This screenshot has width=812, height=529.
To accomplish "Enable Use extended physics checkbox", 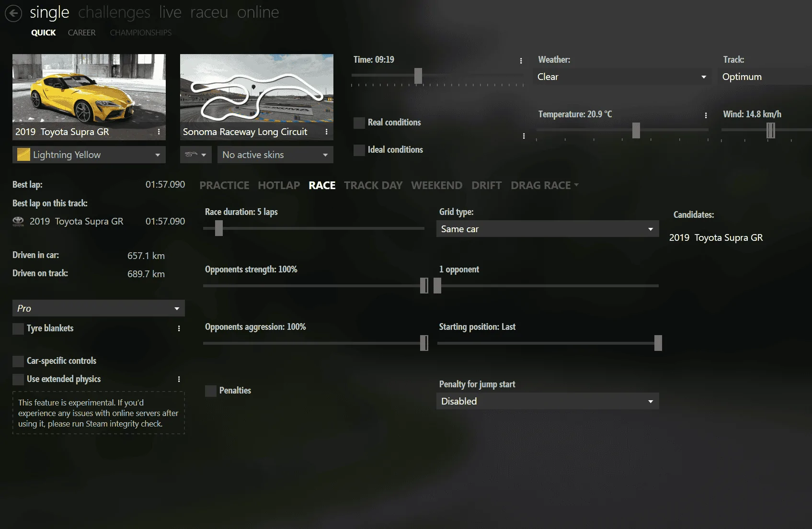I will pyautogui.click(x=18, y=379).
